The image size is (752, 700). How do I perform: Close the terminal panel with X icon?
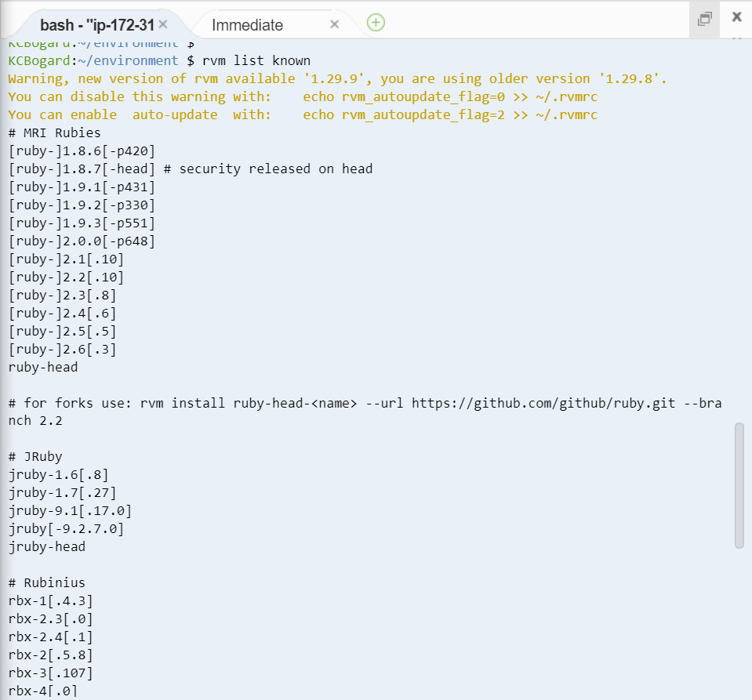[x=736, y=16]
